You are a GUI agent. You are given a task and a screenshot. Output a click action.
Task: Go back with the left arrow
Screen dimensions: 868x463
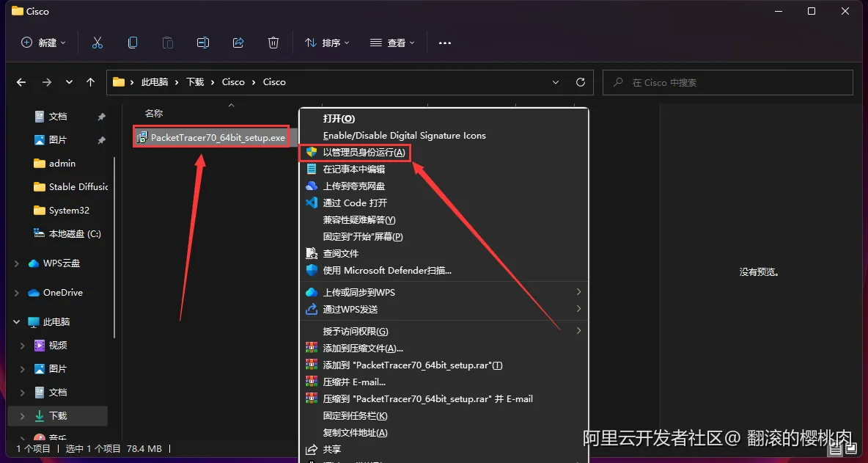point(21,82)
